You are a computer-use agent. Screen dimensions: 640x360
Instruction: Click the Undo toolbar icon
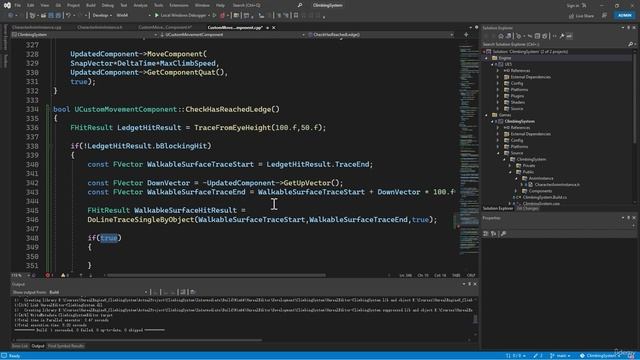[69, 15]
